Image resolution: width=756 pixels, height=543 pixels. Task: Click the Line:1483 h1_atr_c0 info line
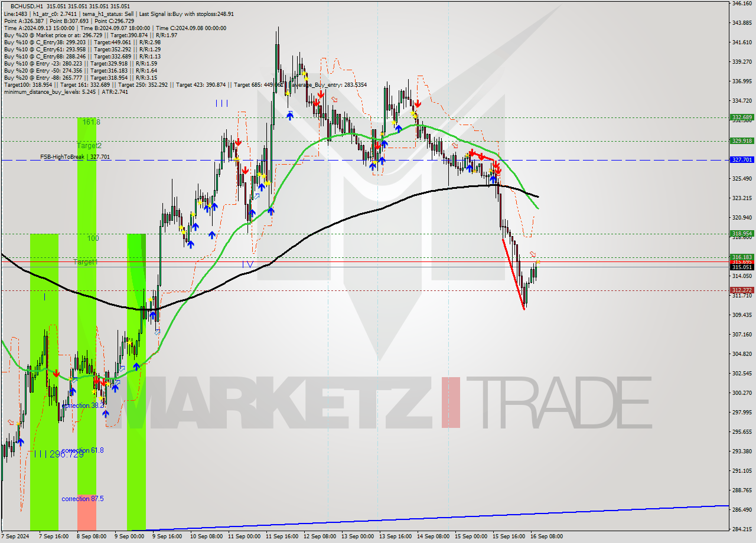(118, 14)
